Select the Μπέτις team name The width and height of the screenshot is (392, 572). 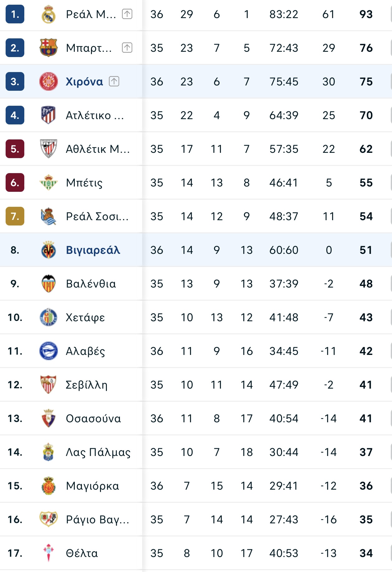point(84,183)
